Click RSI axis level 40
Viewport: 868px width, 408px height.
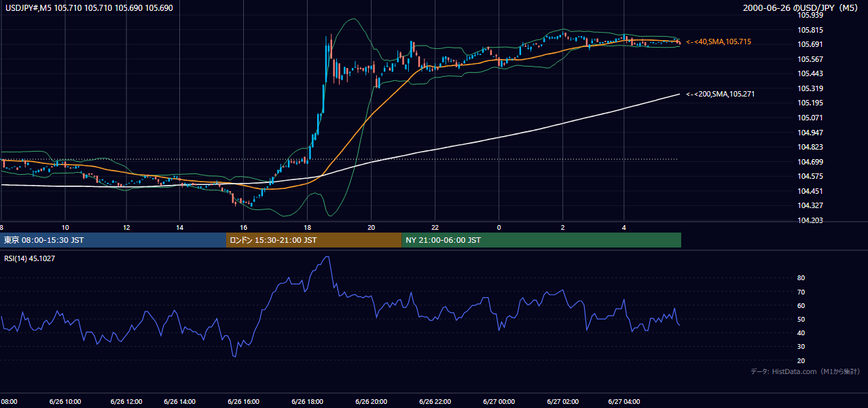[x=801, y=333]
